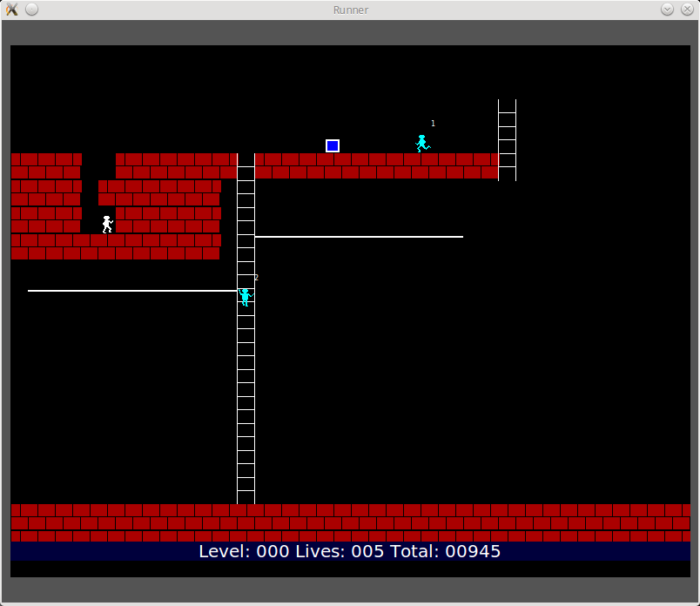Click the Runner window title text
Screen dimensions: 700x606
[351, 10]
